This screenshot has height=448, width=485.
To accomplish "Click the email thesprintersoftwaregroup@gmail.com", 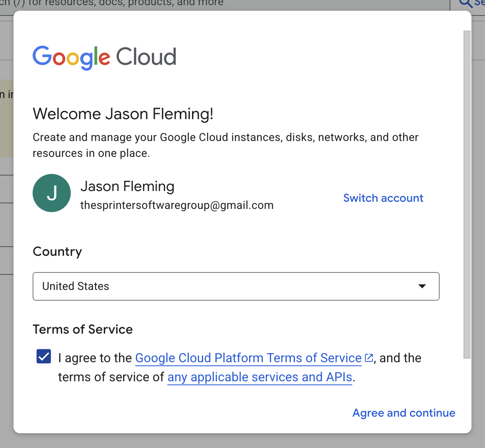I will coord(177,205).
